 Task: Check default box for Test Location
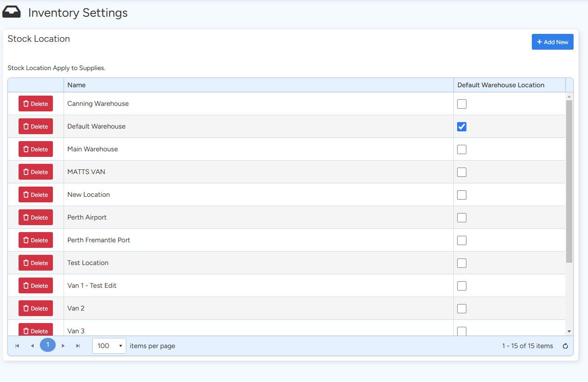coord(461,263)
